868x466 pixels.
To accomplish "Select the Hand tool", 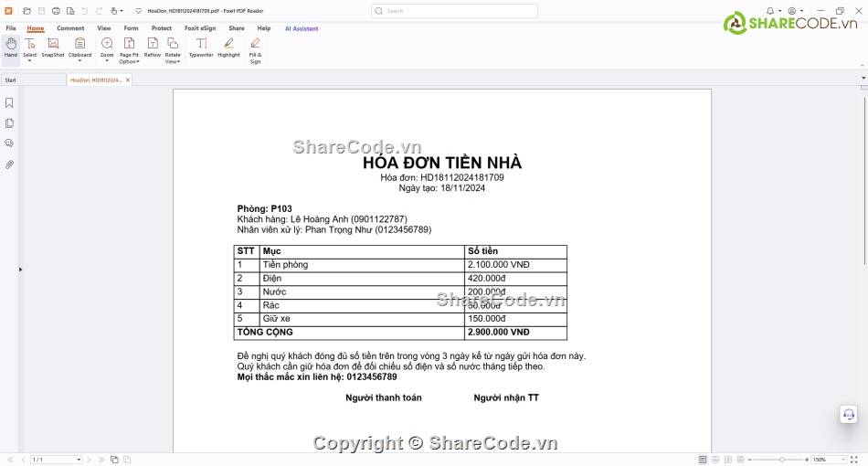I will click(x=11, y=48).
